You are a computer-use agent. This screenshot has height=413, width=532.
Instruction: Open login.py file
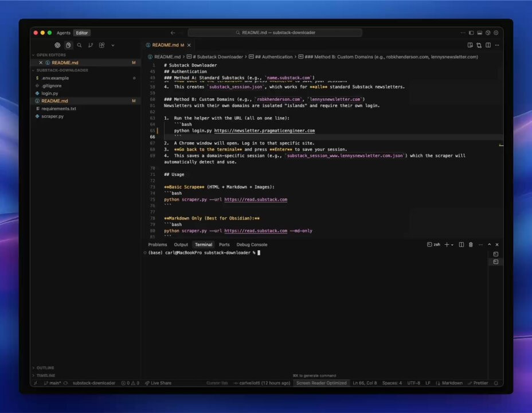click(x=49, y=93)
